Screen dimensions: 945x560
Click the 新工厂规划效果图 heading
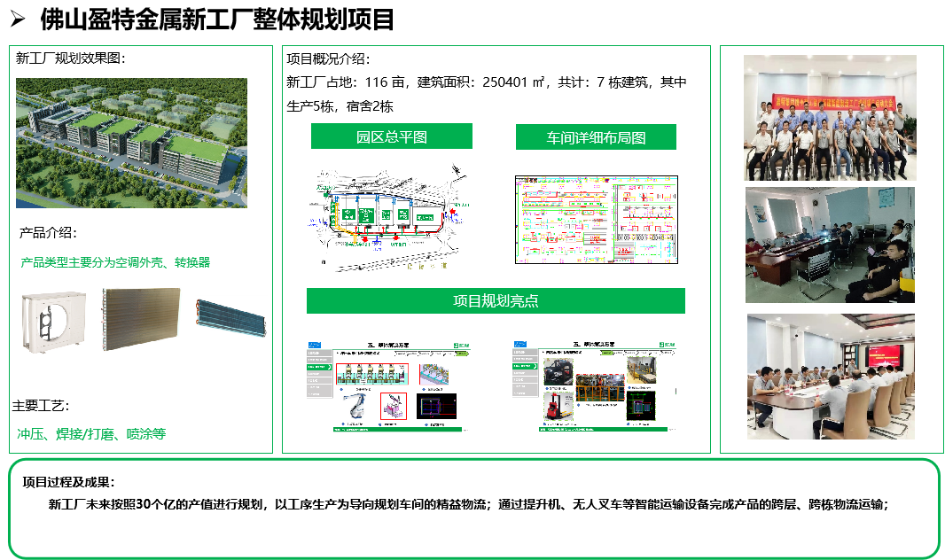pos(71,58)
